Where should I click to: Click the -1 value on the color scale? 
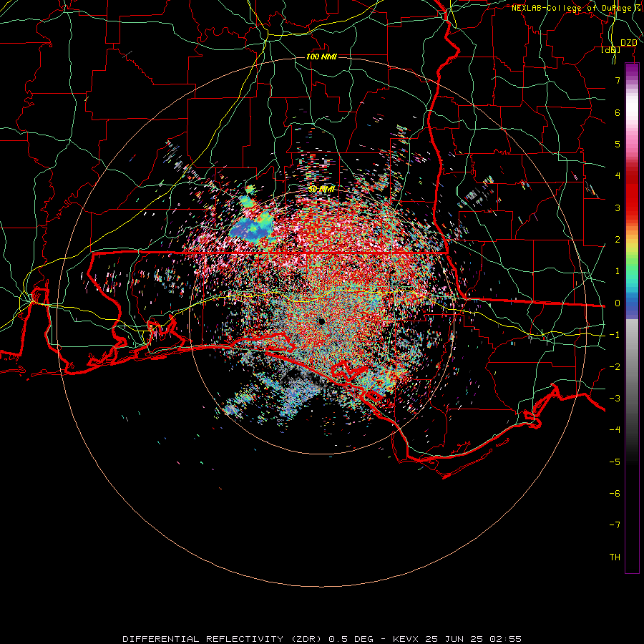615,335
